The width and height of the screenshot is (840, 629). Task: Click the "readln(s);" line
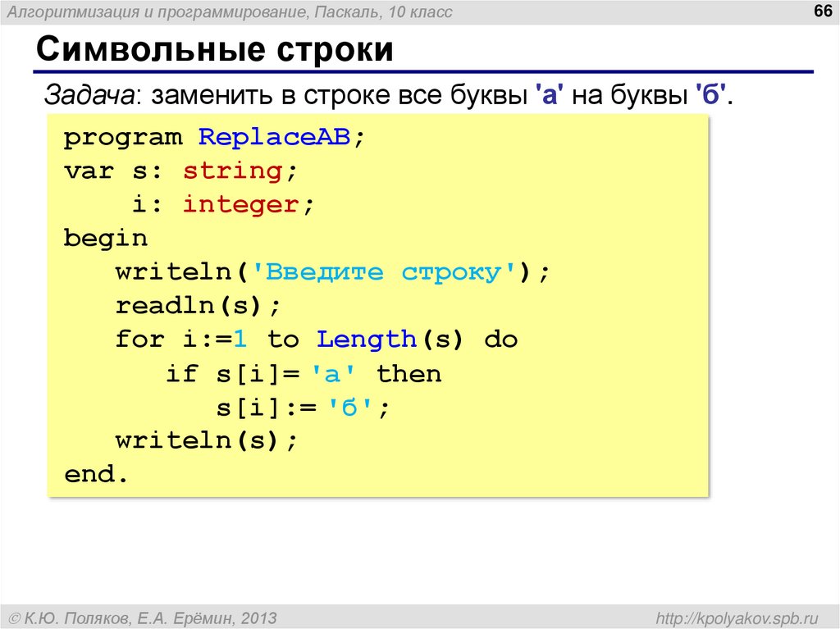(199, 306)
